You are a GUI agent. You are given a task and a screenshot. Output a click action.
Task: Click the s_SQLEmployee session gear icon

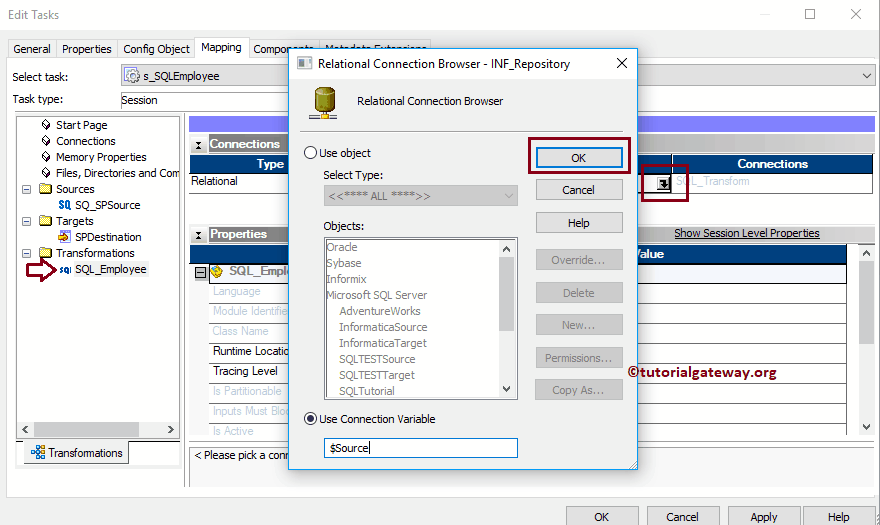(132, 75)
